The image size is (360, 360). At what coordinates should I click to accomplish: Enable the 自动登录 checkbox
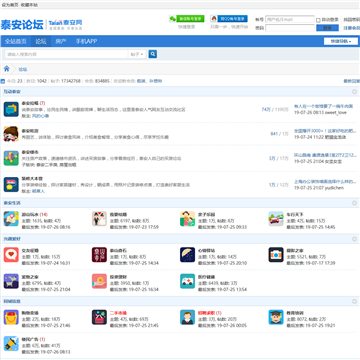[x=318, y=20]
